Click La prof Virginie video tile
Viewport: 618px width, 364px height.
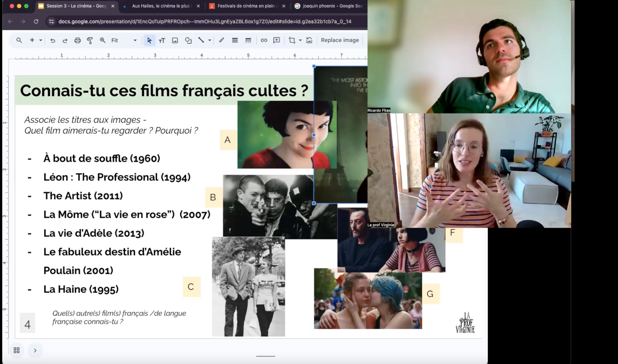coord(469,171)
